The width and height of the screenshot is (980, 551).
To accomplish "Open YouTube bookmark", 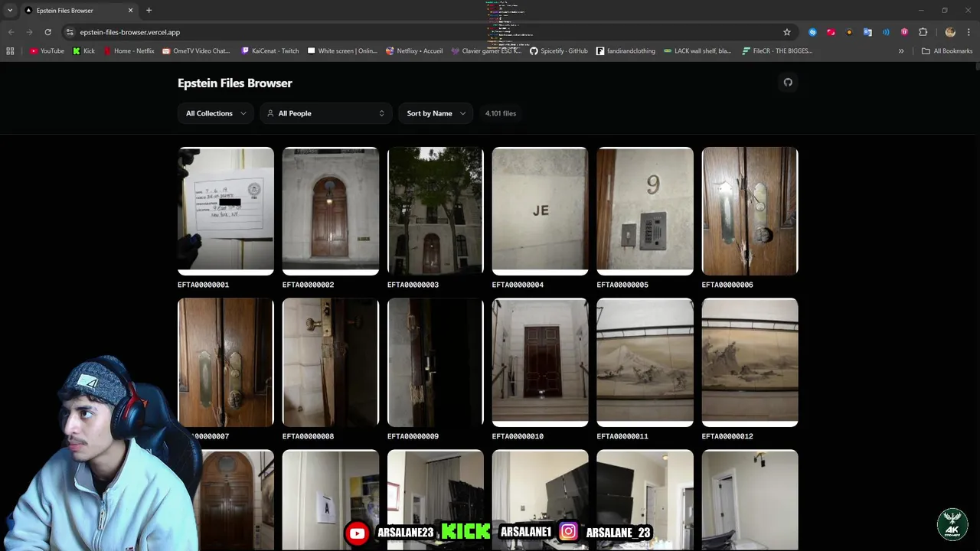I will pyautogui.click(x=47, y=51).
